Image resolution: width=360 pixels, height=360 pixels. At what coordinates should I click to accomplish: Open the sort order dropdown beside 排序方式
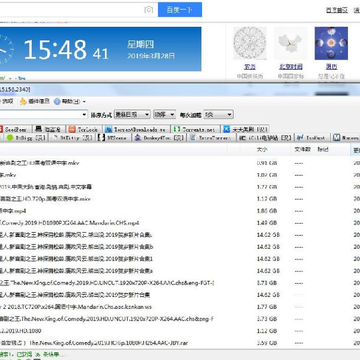[164, 115]
